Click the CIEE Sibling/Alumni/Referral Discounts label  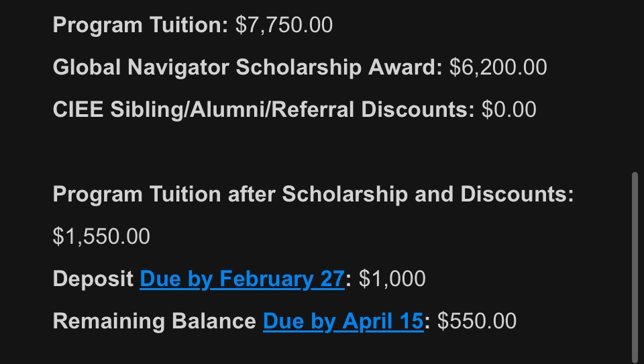point(264,110)
